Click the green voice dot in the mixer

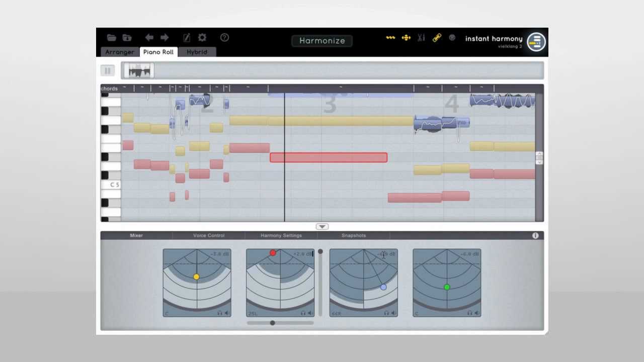pos(447,287)
